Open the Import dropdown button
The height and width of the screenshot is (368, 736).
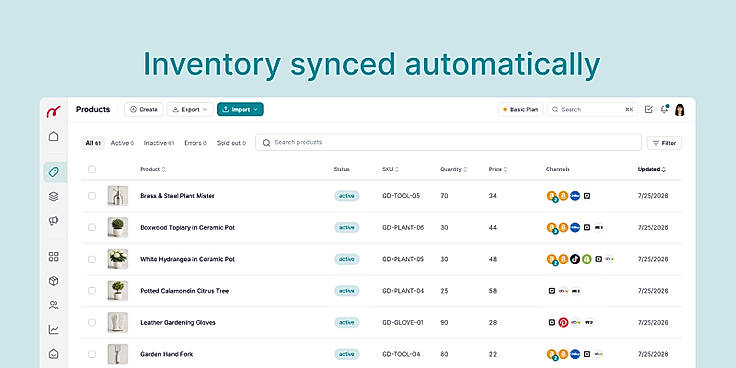click(240, 109)
